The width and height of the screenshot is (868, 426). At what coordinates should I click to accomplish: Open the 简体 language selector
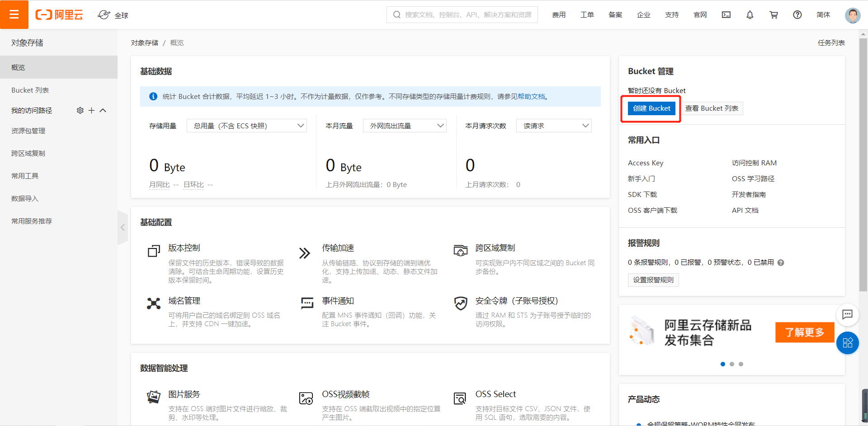tap(823, 15)
